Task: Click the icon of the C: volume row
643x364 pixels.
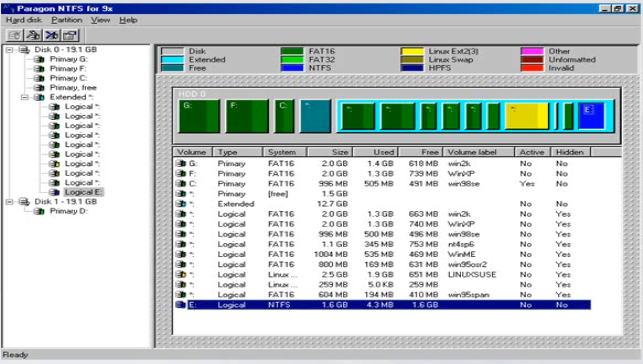Action: (x=180, y=184)
